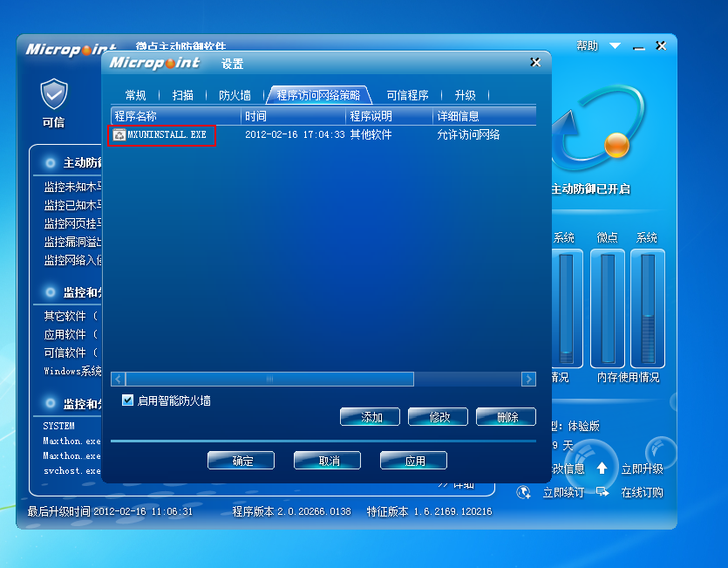This screenshot has height=568, width=728.
Task: Click the 监控漏洞溢出 item in the main window
Action: pos(73,242)
